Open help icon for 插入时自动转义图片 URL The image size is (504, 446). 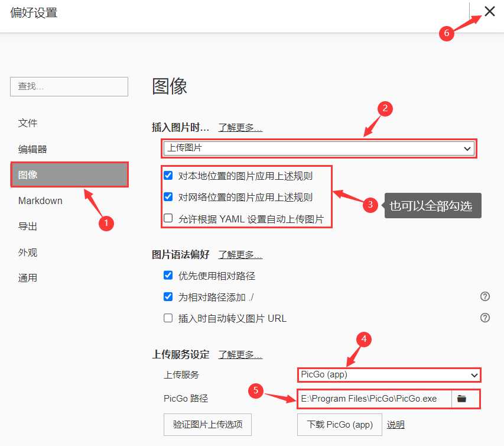(x=485, y=318)
